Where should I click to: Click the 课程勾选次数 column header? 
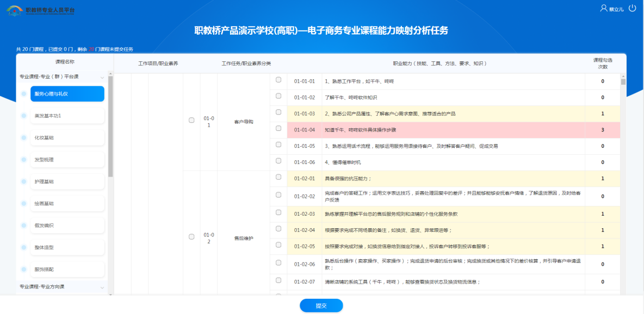pyautogui.click(x=603, y=63)
